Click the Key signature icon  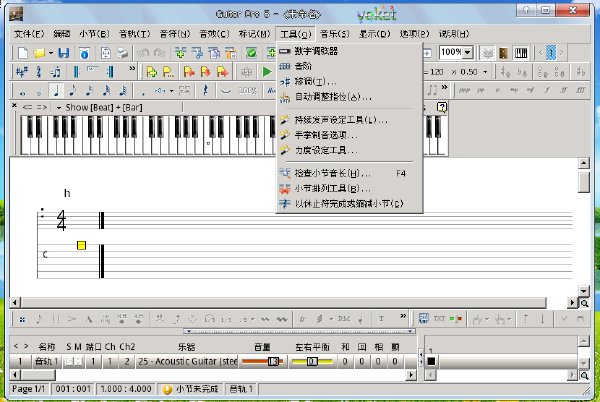pyautogui.click(x=22, y=72)
